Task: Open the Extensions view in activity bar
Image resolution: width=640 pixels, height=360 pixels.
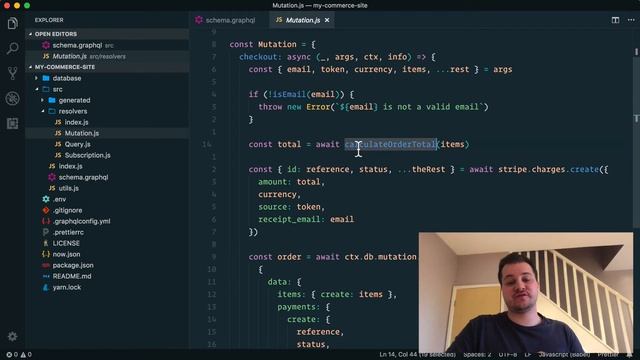Action: coord(12,123)
